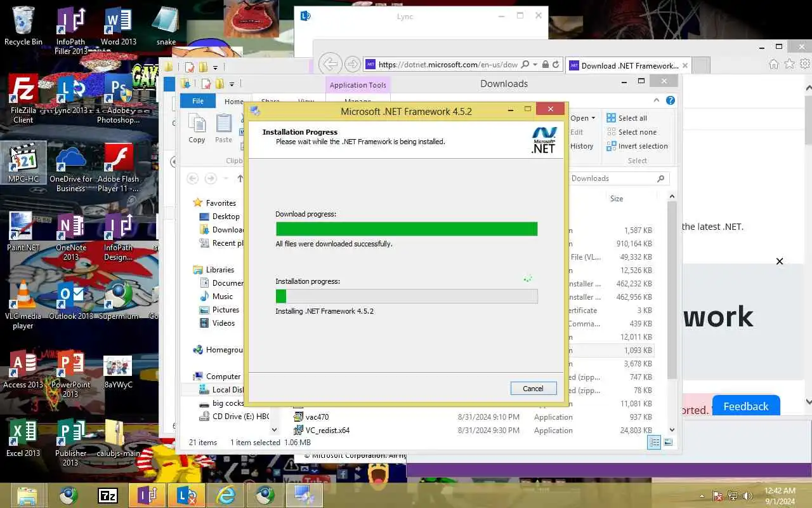Launch Excel 2013 desktop shortcut
The height and width of the screenshot is (508, 812).
[x=23, y=437]
